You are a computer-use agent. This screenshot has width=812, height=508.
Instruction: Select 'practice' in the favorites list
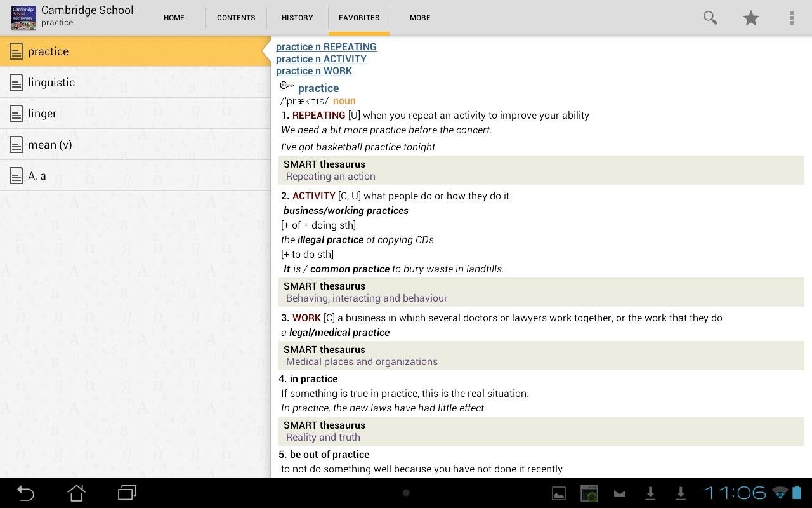click(135, 51)
